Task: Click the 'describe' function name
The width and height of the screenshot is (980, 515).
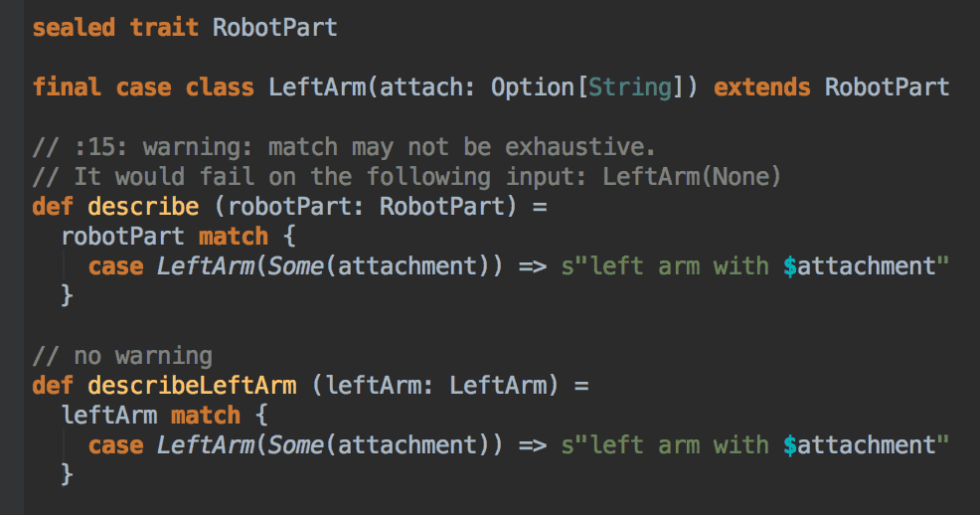Action: click(x=143, y=208)
